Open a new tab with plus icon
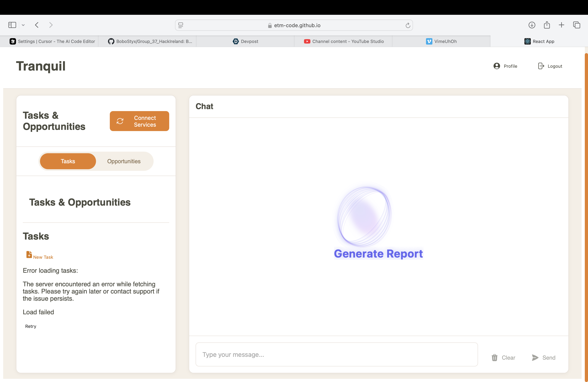The height and width of the screenshot is (382, 588). pyautogui.click(x=561, y=25)
